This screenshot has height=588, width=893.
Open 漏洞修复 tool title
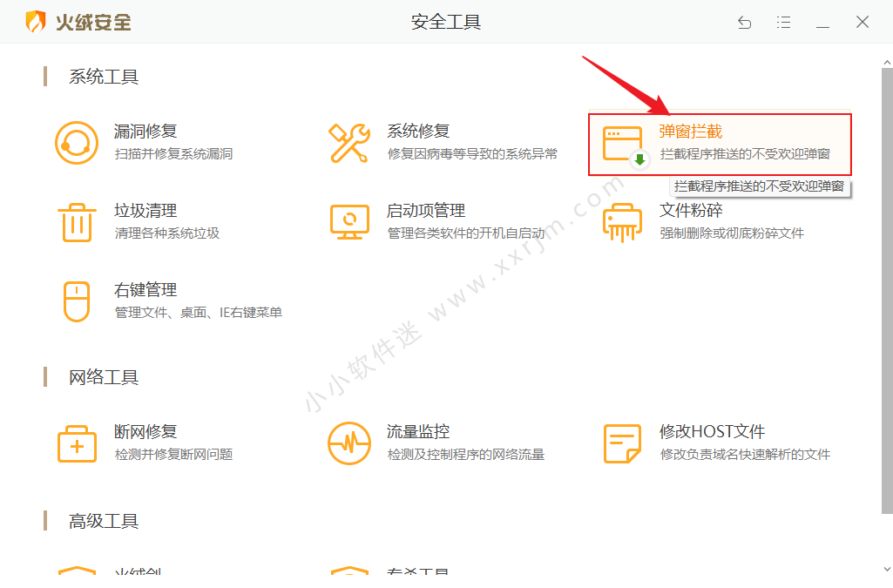tap(145, 131)
